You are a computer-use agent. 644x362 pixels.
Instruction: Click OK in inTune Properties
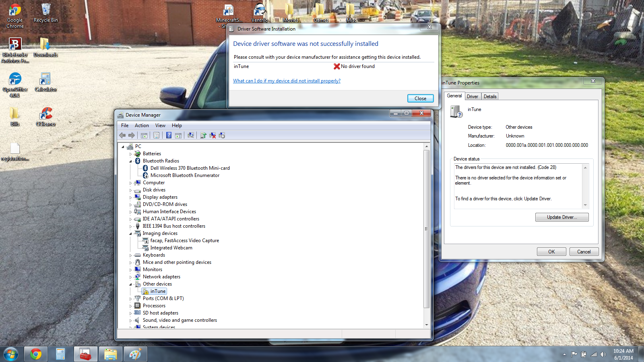pyautogui.click(x=551, y=252)
